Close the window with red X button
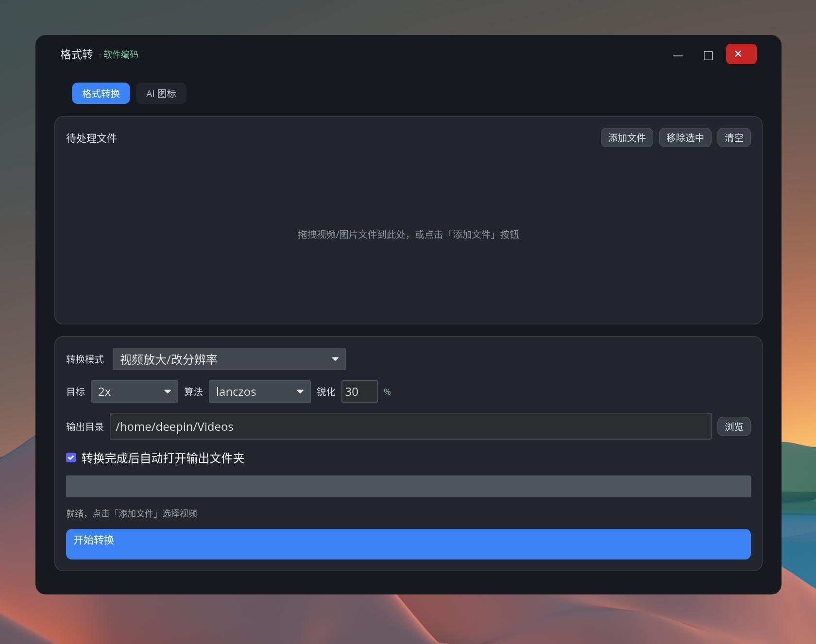 tap(741, 54)
